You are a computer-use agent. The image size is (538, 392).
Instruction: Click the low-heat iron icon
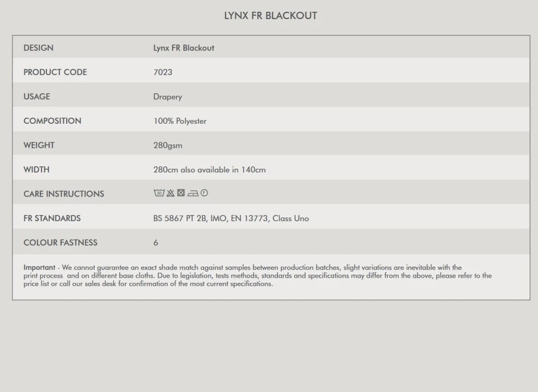click(x=193, y=193)
